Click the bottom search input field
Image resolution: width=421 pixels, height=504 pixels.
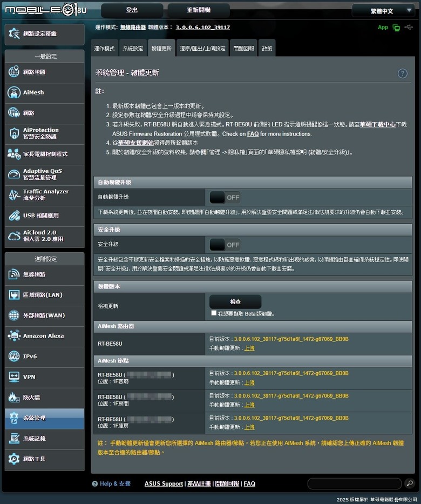(x=355, y=483)
